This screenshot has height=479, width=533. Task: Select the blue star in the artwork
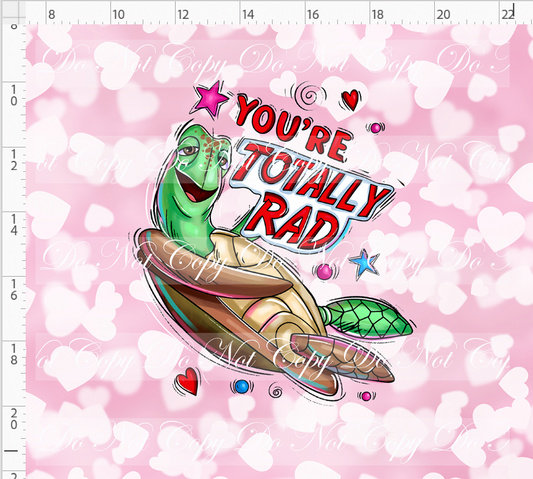tap(365, 263)
